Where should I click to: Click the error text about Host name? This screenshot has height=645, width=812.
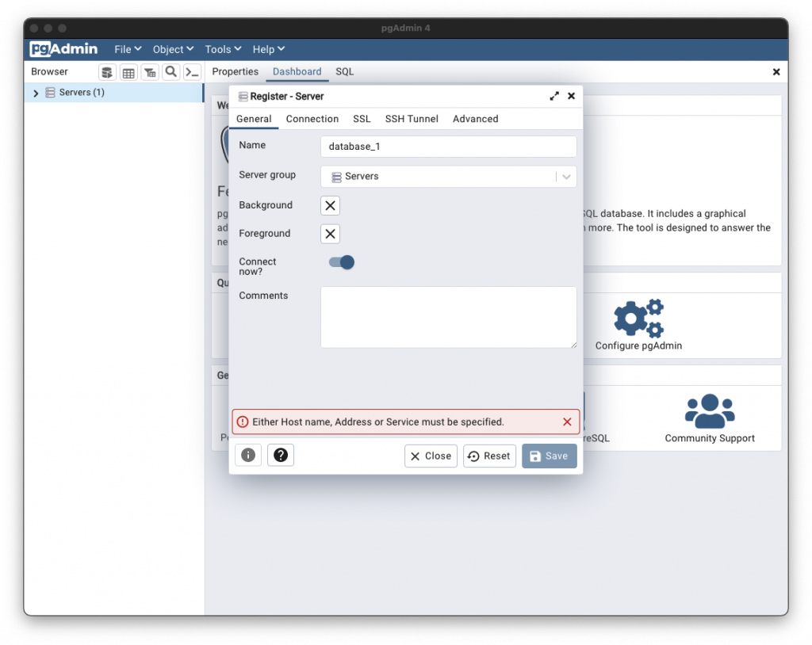[x=378, y=422]
